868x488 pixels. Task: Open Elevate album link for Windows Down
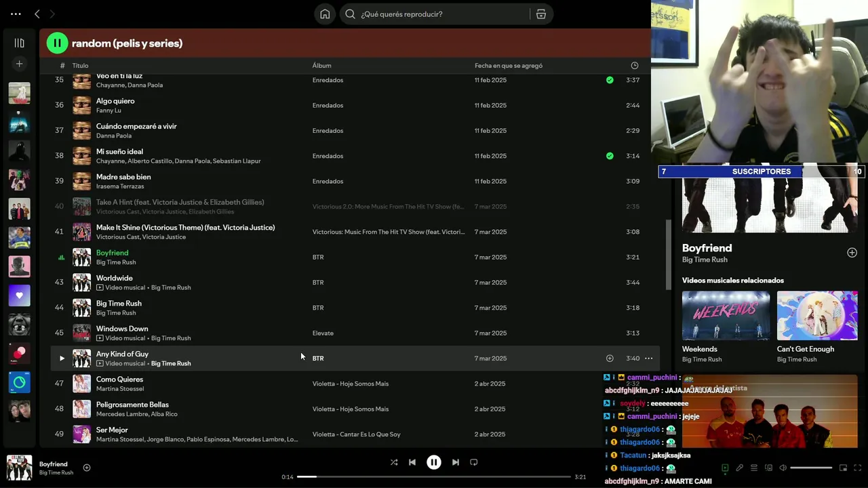point(323,333)
